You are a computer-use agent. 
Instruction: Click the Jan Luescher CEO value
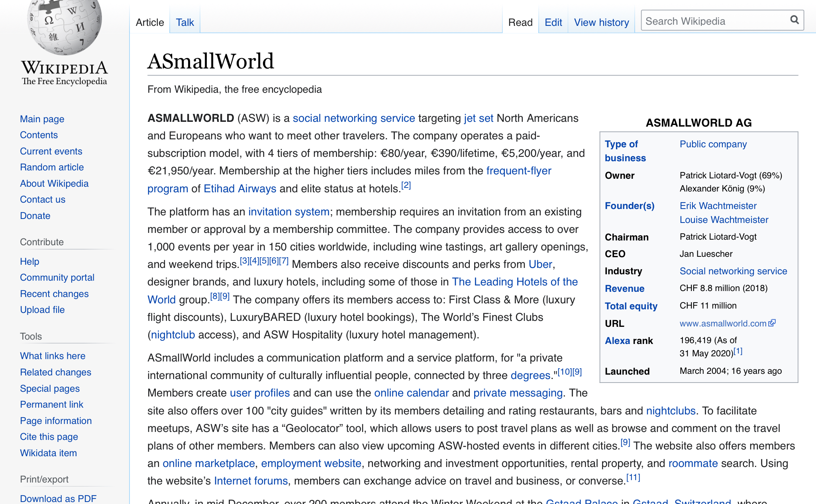[706, 254]
